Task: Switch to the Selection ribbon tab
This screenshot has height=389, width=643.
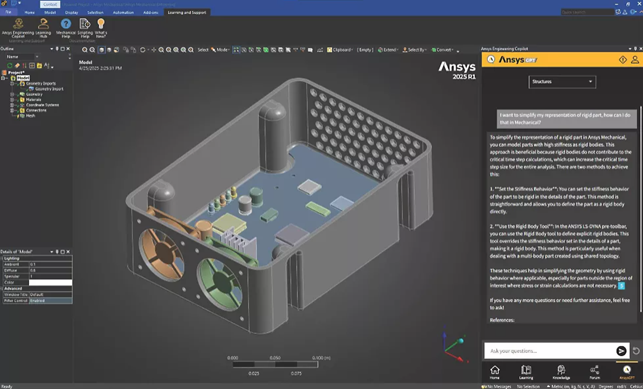Action: [x=95, y=12]
